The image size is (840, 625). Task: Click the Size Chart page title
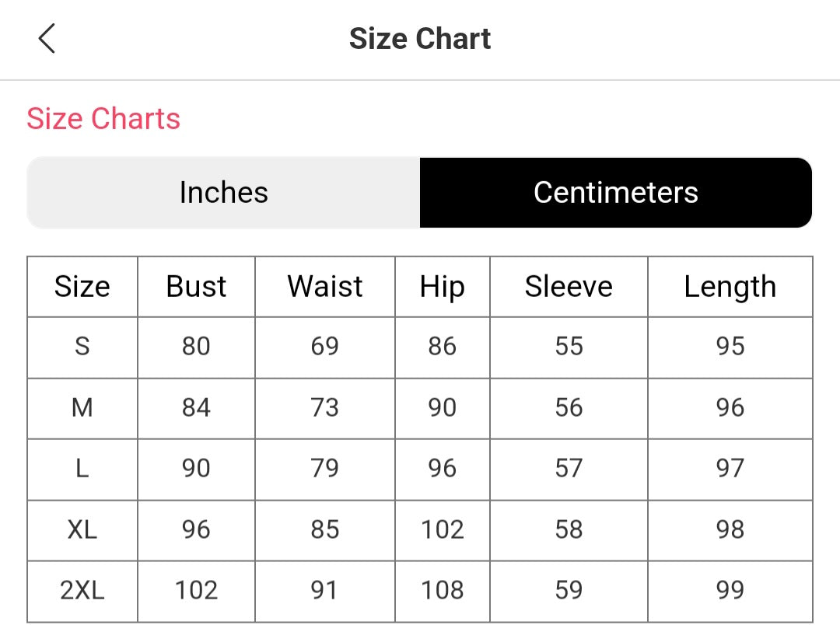click(x=420, y=39)
